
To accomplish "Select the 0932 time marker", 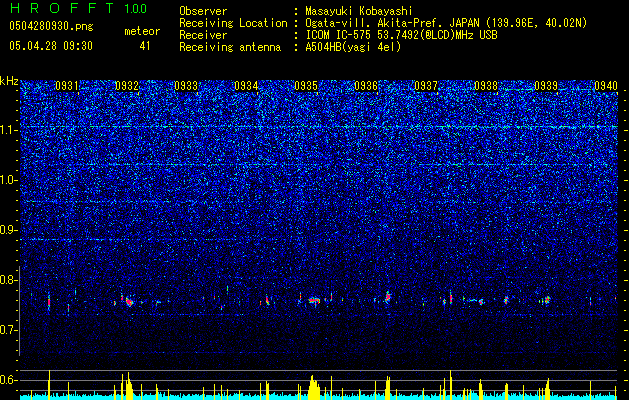I will [127, 86].
